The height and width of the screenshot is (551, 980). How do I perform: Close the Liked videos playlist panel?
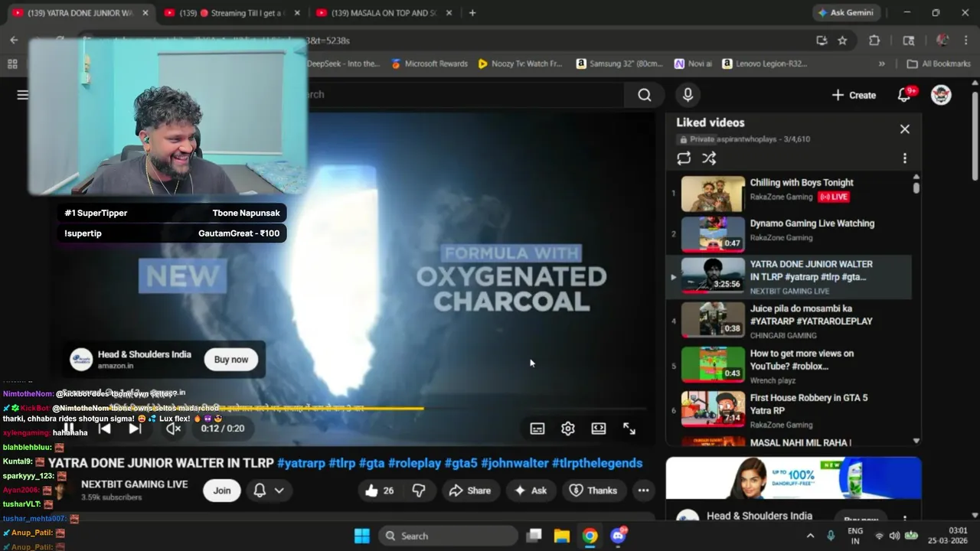tap(904, 129)
